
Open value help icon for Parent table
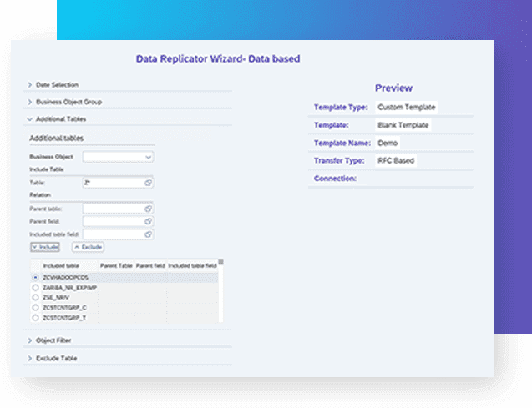(148, 208)
